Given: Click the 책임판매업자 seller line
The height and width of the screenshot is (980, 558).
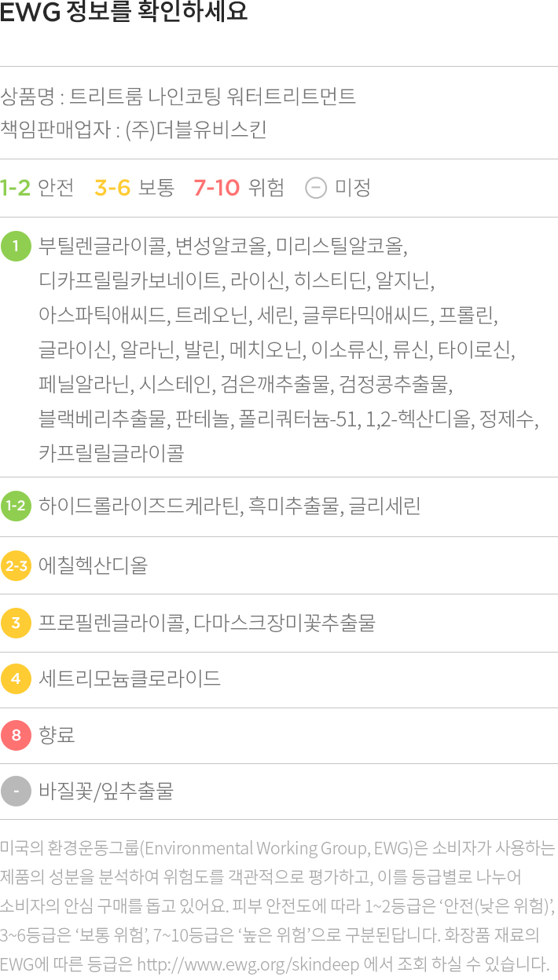Looking at the screenshot, I should pyautogui.click(x=134, y=130).
